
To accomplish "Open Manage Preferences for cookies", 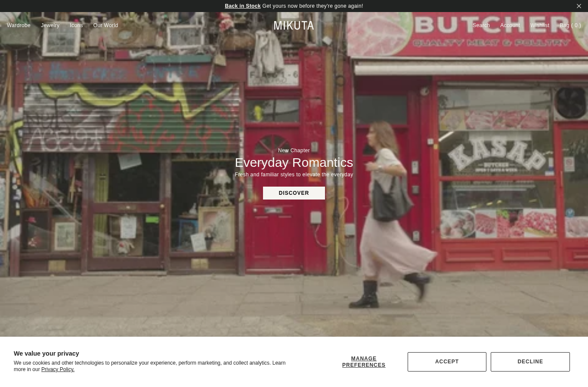I will [x=364, y=362].
